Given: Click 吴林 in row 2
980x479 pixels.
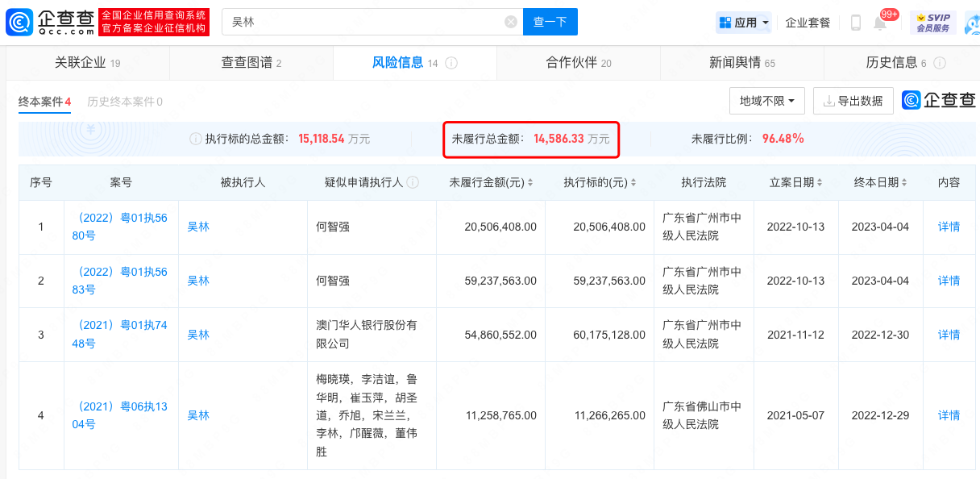Looking at the screenshot, I should (198, 281).
